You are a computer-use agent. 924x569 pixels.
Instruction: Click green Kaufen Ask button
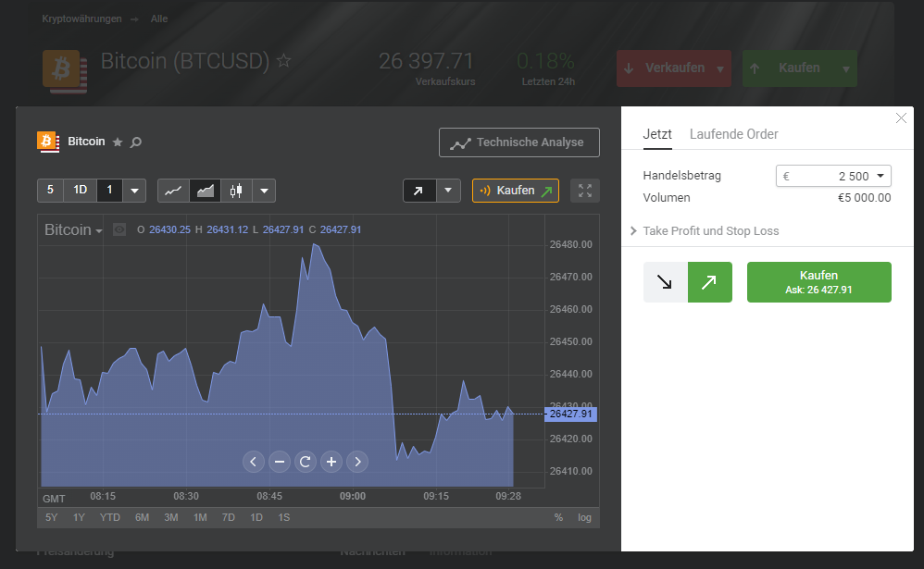819,282
